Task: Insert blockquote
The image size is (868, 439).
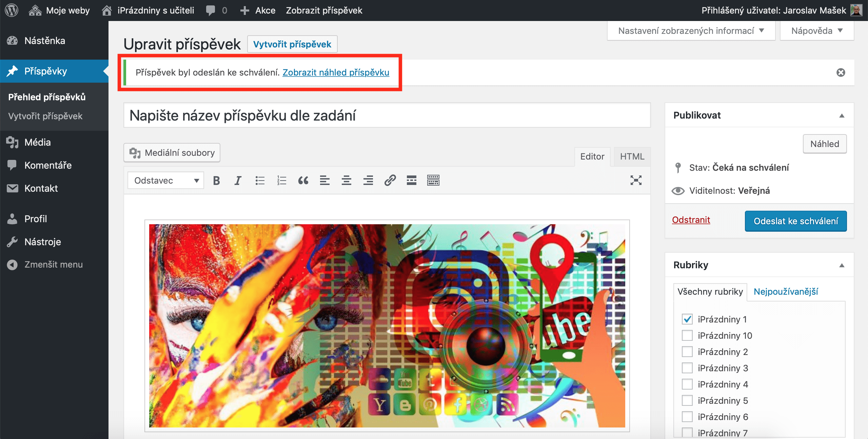Action: [303, 180]
